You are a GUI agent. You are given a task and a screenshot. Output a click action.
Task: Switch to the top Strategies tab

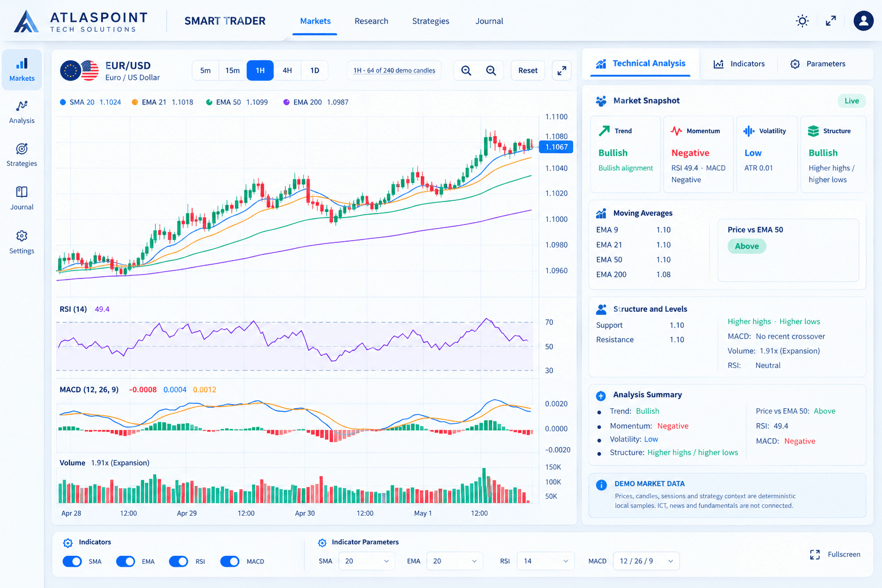pos(431,21)
